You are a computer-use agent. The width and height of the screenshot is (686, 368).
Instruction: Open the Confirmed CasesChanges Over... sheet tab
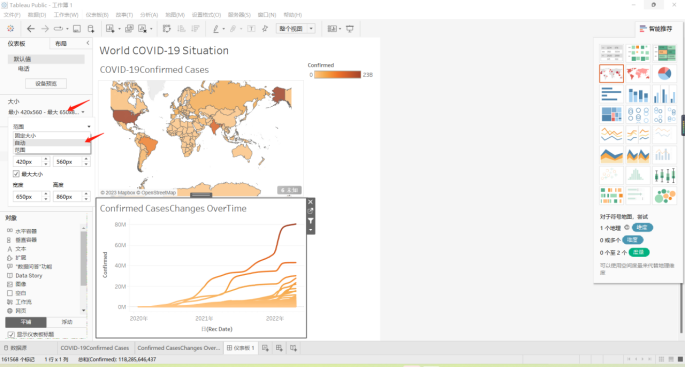(178, 348)
